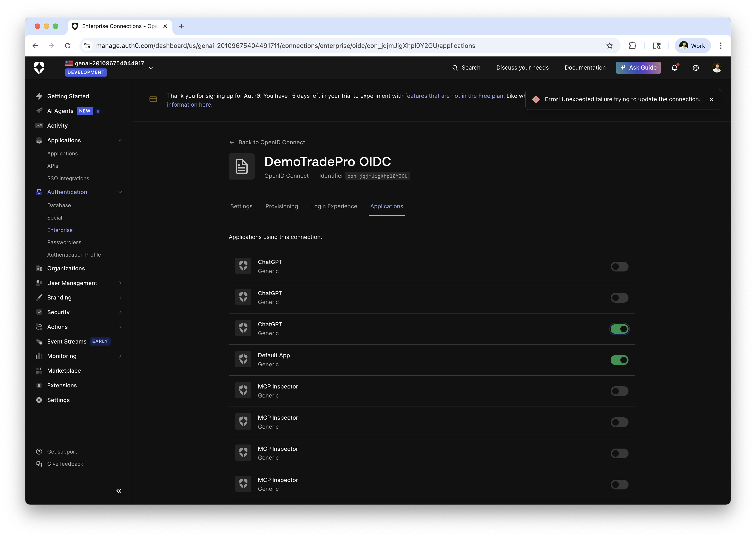Expand the tenant switcher dropdown
Viewport: 756px width, 538px height.
151,68
